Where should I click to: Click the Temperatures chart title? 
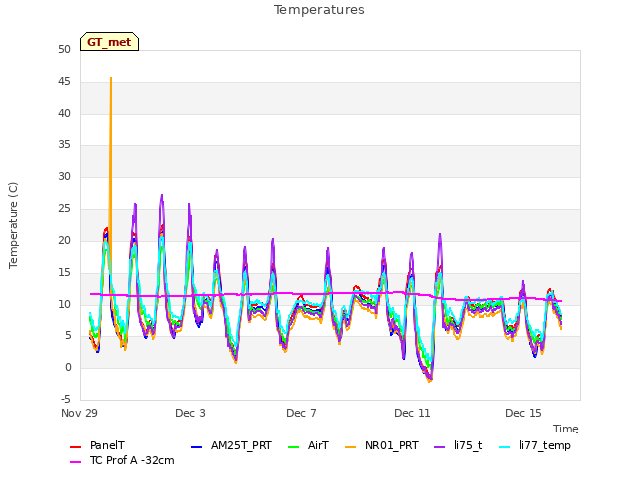click(x=319, y=10)
